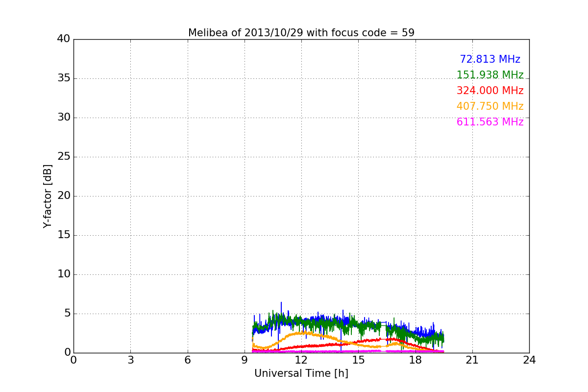Viewport: 588px width, 392px height.
Task: Click the x-axis tick label 18
Action: pyautogui.click(x=416, y=360)
